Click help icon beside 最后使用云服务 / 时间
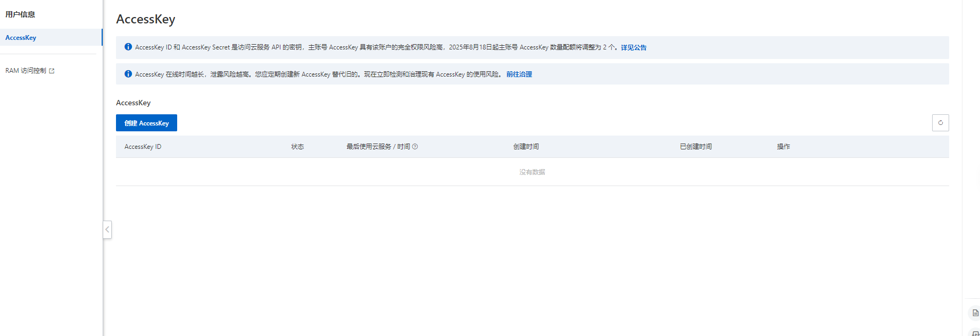This screenshot has width=980, height=336. pyautogui.click(x=415, y=147)
